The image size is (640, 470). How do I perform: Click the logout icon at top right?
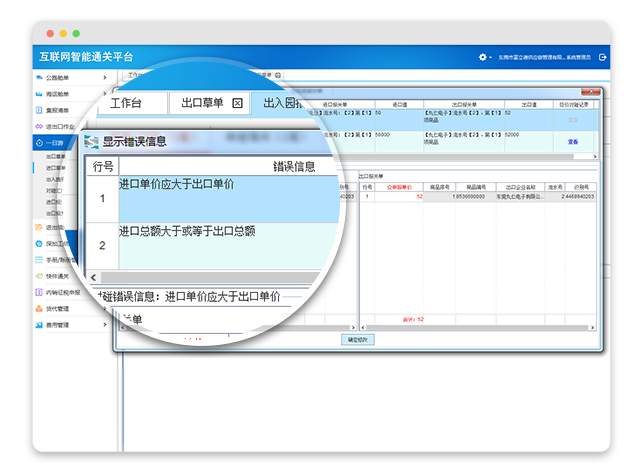tap(603, 57)
